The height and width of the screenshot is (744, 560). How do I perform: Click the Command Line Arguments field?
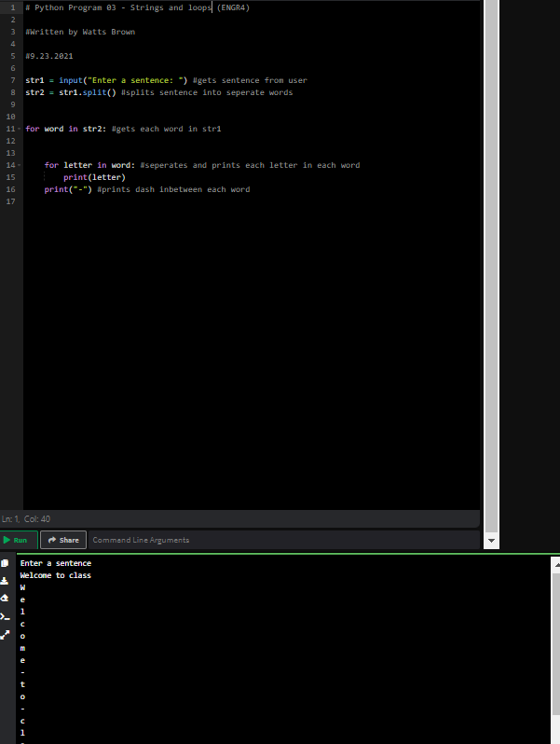283,540
